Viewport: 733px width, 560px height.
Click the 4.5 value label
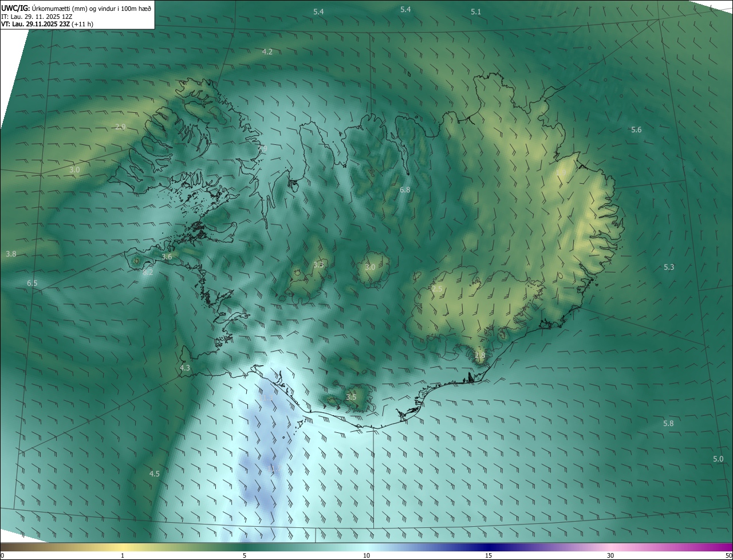pyautogui.click(x=155, y=474)
